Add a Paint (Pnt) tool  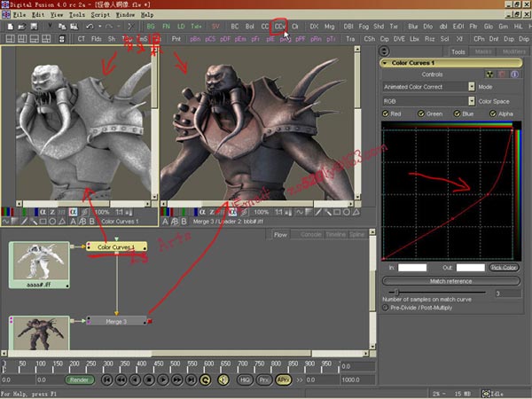click(176, 39)
